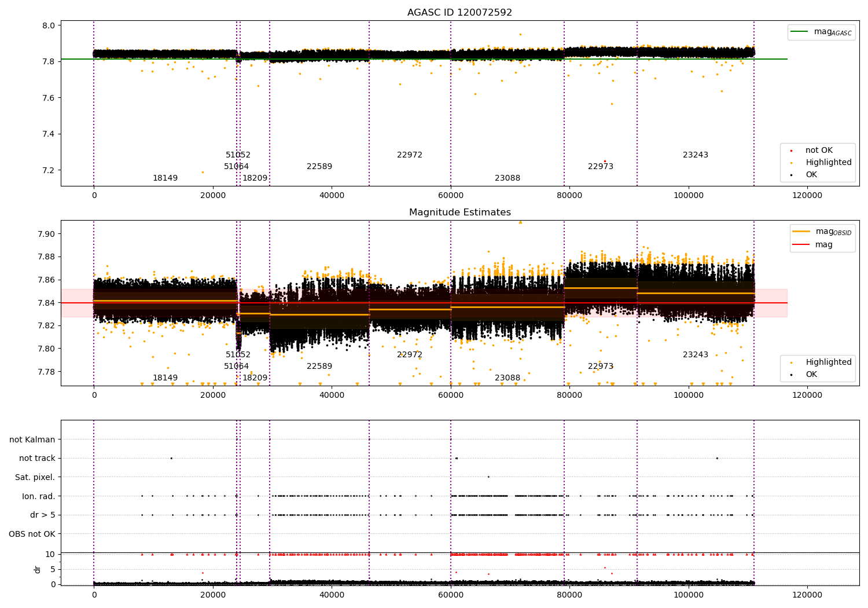
Task: Click OBSID label 22973 in the top plot
Action: click(x=601, y=167)
